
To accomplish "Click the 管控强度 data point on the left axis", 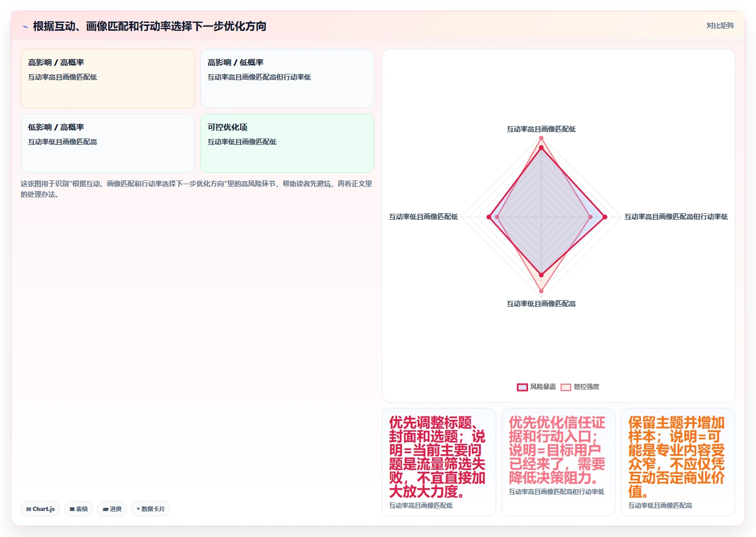I will [x=497, y=217].
